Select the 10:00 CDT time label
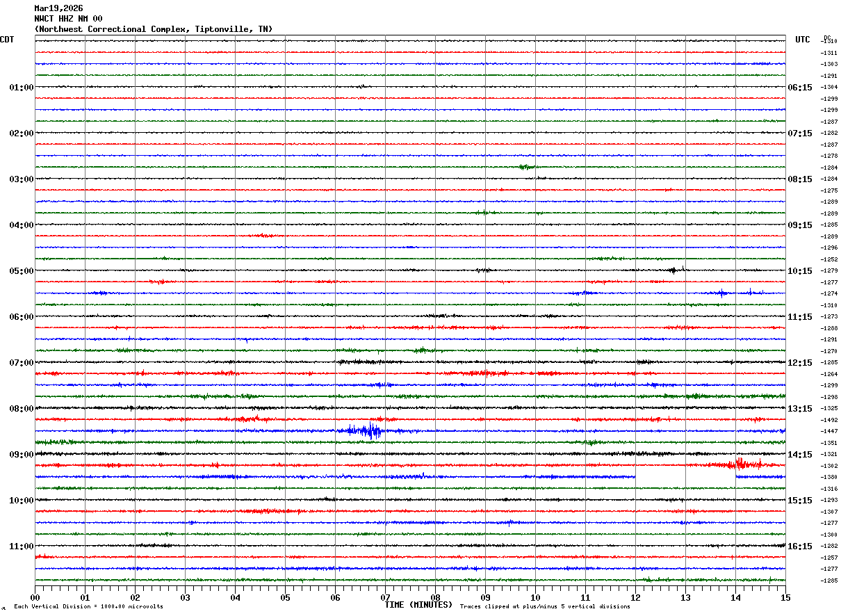Image resolution: width=841 pixels, height=616 pixels. (22, 501)
